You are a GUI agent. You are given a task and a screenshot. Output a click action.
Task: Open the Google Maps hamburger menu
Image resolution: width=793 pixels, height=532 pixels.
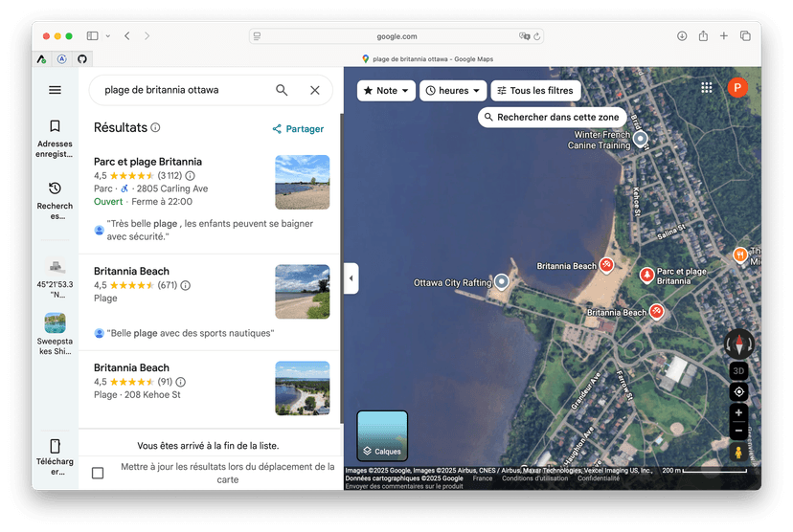55,90
